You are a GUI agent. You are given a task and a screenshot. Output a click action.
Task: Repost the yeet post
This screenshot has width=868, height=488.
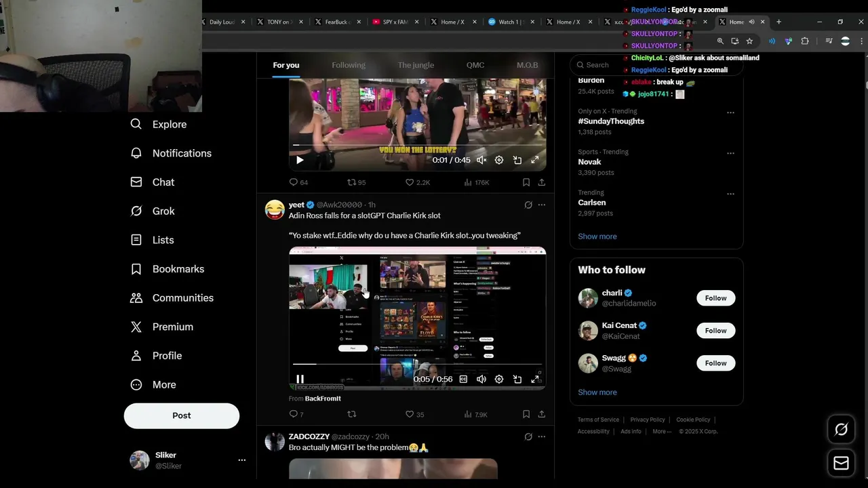[x=351, y=414]
